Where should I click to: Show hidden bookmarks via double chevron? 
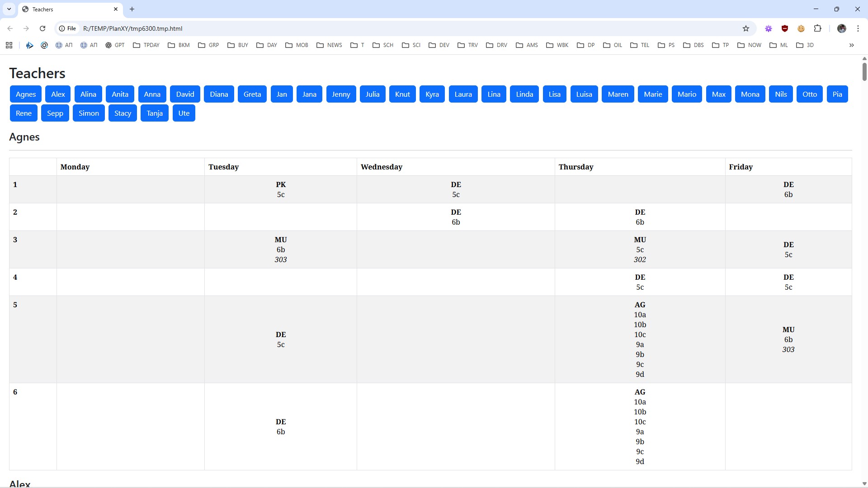click(852, 45)
